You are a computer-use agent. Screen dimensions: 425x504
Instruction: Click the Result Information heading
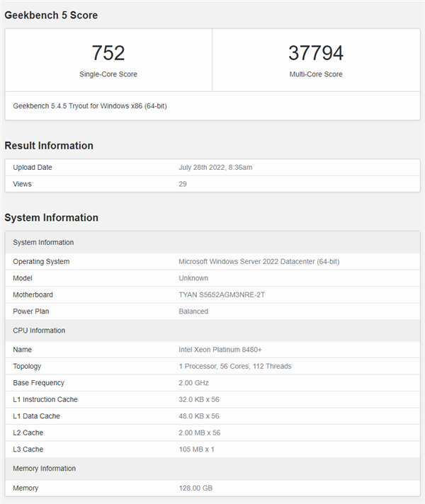click(x=49, y=146)
